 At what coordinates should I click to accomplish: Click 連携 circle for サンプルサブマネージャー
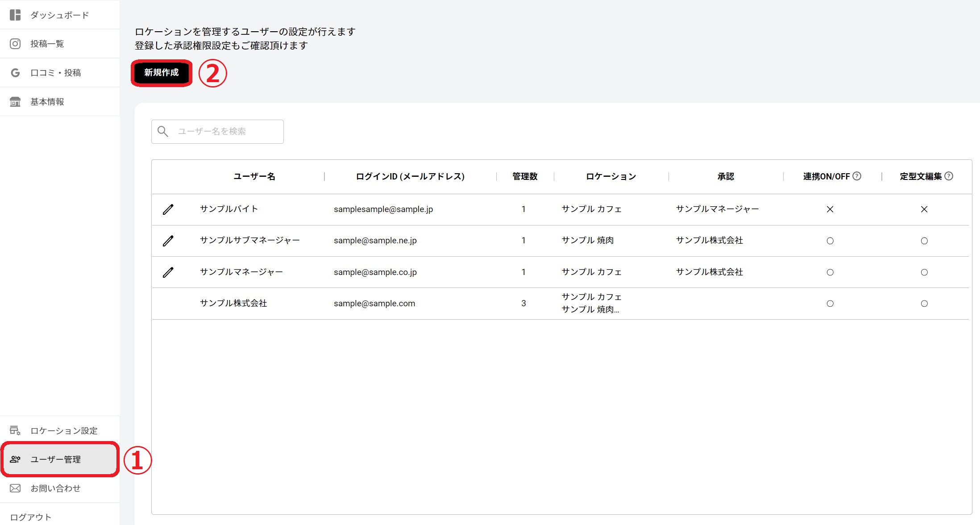830,241
